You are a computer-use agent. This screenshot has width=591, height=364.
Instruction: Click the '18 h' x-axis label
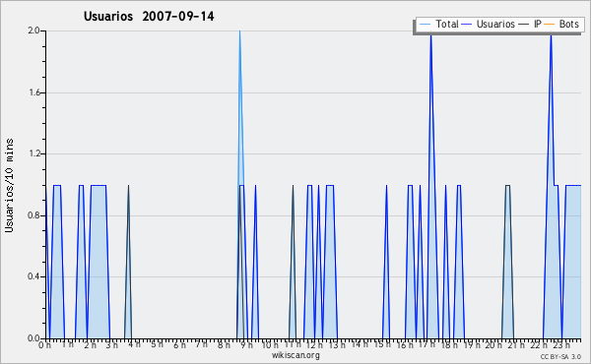pyautogui.click(x=449, y=344)
